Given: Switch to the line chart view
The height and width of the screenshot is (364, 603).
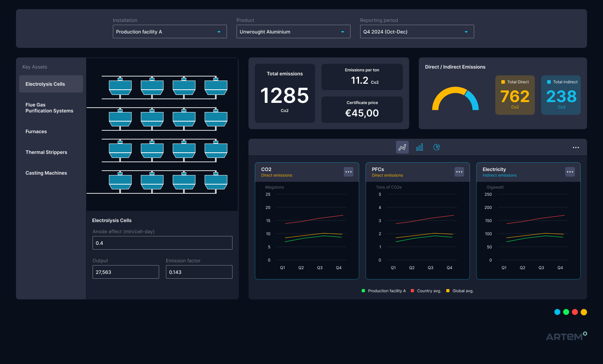Looking at the screenshot, I should (402, 147).
